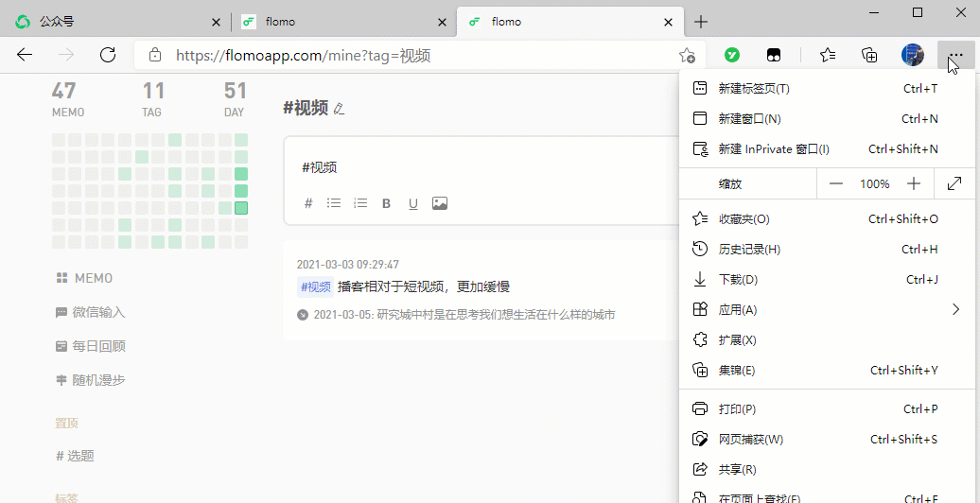Click the browser back arrow
The height and width of the screenshot is (503, 980).
point(25,55)
